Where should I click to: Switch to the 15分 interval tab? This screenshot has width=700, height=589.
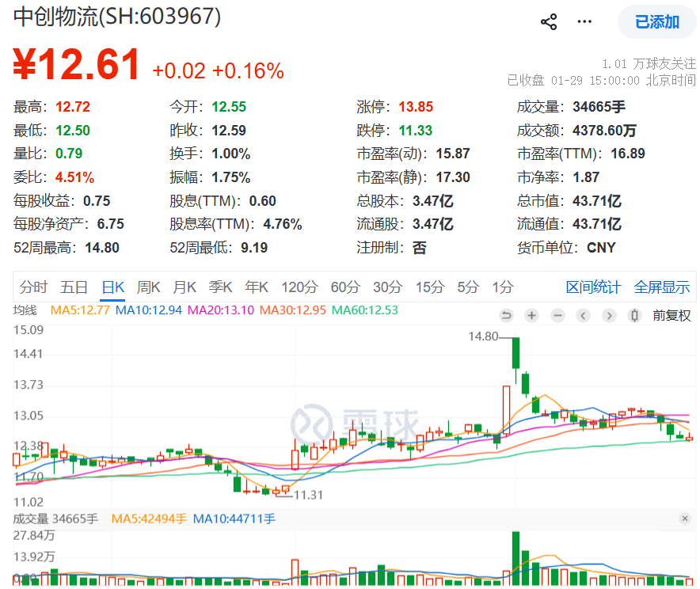click(430, 287)
